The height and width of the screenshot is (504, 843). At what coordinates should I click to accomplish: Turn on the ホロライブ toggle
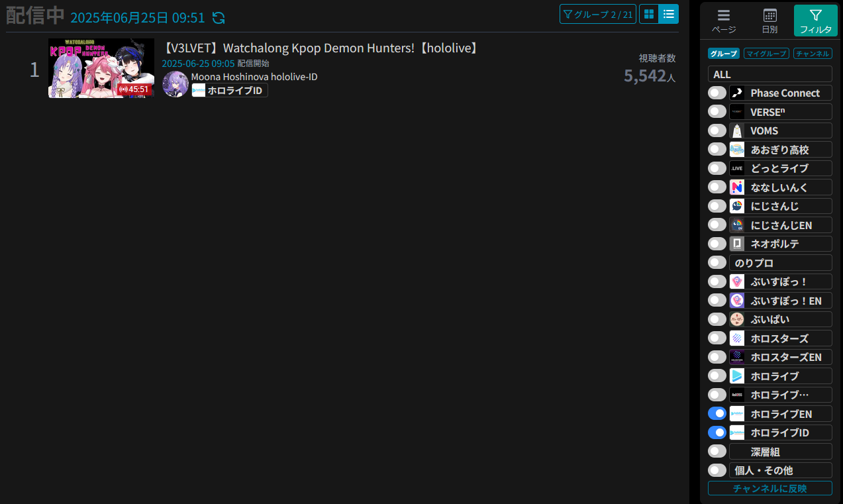[717, 376]
